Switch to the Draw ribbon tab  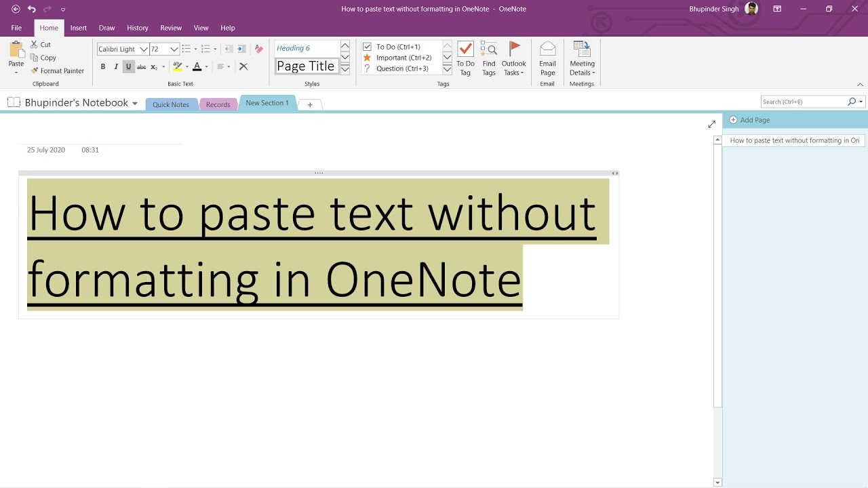[106, 28]
